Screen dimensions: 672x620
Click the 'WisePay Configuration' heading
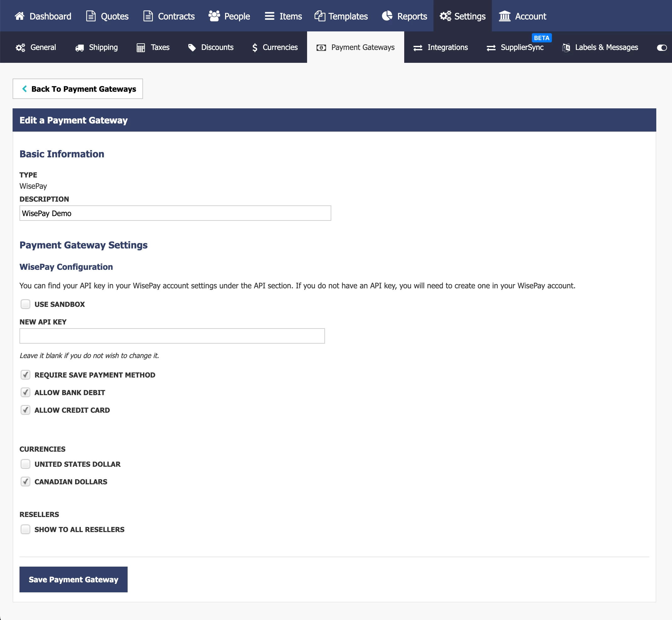tap(66, 267)
